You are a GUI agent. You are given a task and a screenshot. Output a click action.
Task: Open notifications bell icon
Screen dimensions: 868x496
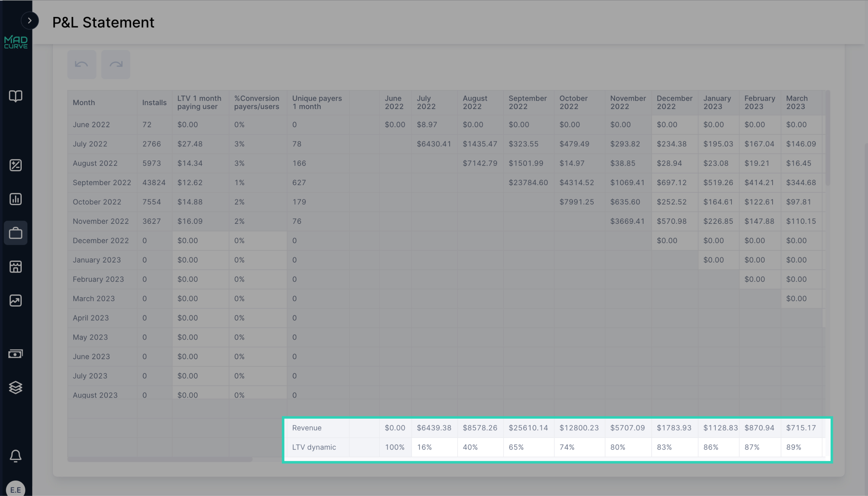pyautogui.click(x=16, y=456)
